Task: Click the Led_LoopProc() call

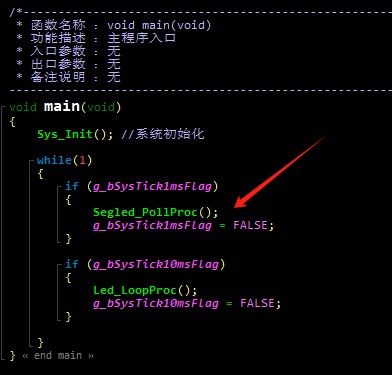Action: [145, 290]
